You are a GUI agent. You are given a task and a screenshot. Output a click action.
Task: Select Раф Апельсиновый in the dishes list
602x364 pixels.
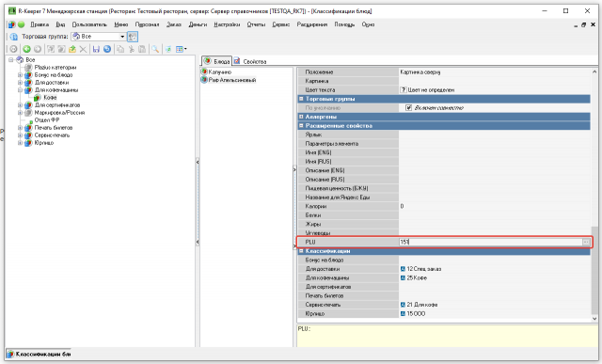coord(232,80)
